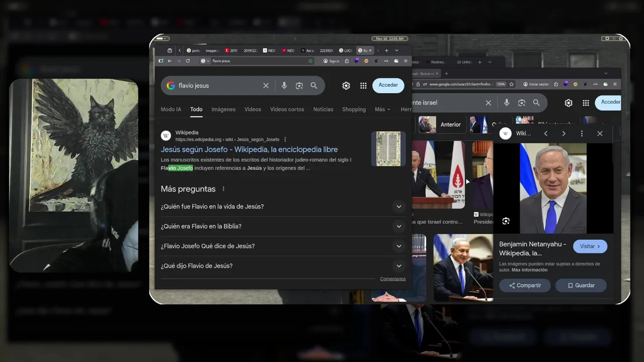Close the Netanyahu image preview panel

[600, 133]
